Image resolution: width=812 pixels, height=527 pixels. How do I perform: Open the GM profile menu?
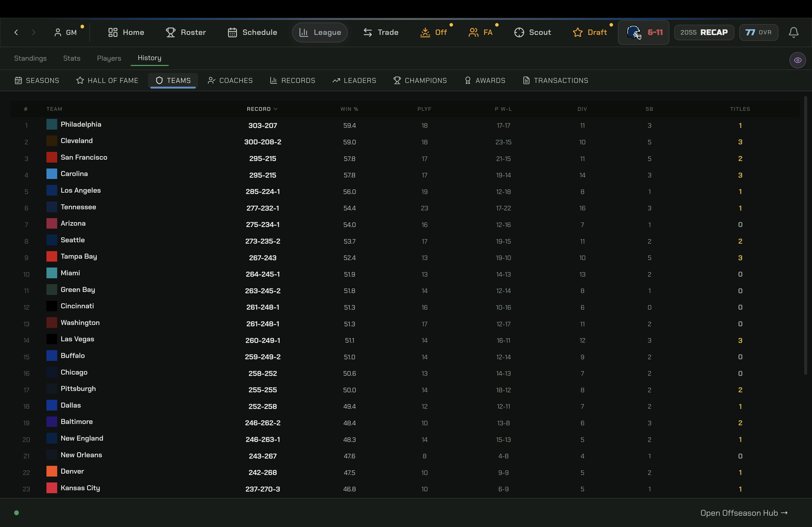click(66, 32)
